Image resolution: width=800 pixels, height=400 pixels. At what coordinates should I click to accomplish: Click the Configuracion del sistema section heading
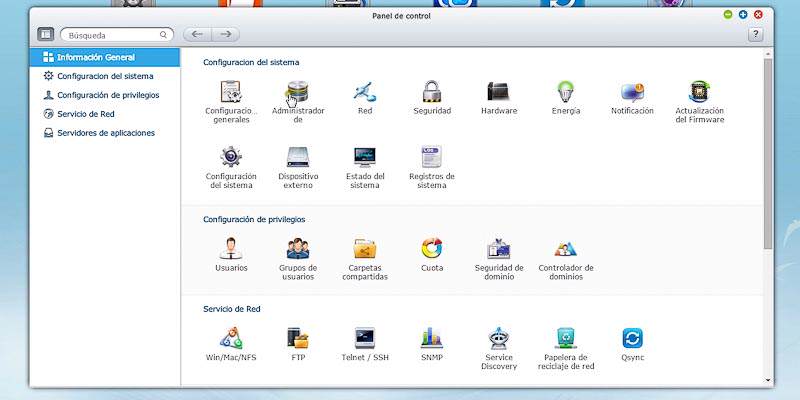point(251,62)
